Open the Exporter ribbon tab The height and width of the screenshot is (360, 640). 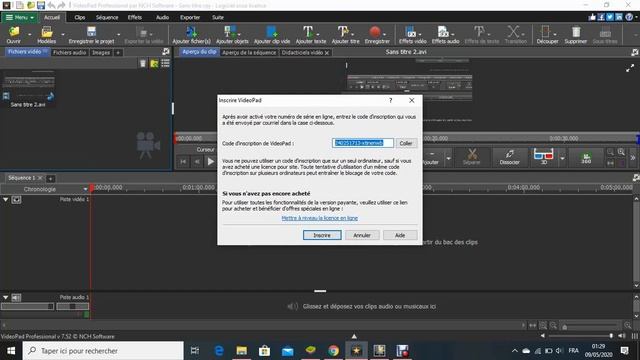190,18
